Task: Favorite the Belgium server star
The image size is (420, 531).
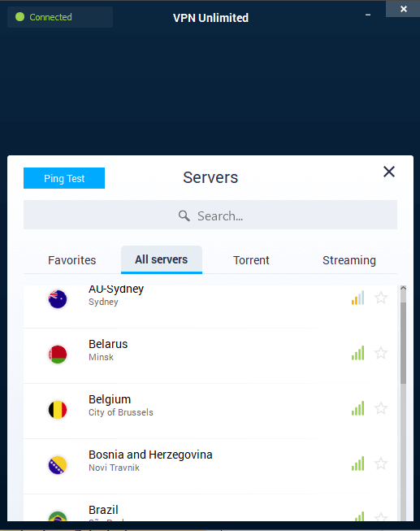Action: pos(381,408)
